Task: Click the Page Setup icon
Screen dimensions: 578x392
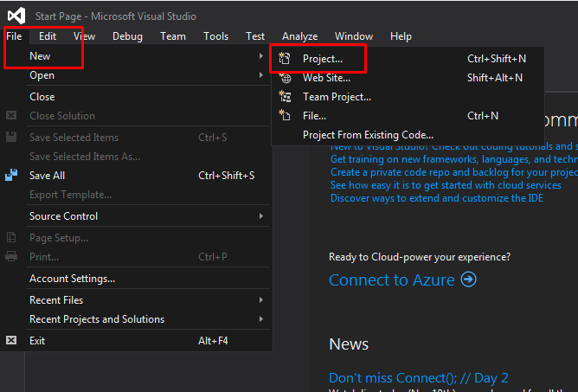Action: click(x=11, y=237)
